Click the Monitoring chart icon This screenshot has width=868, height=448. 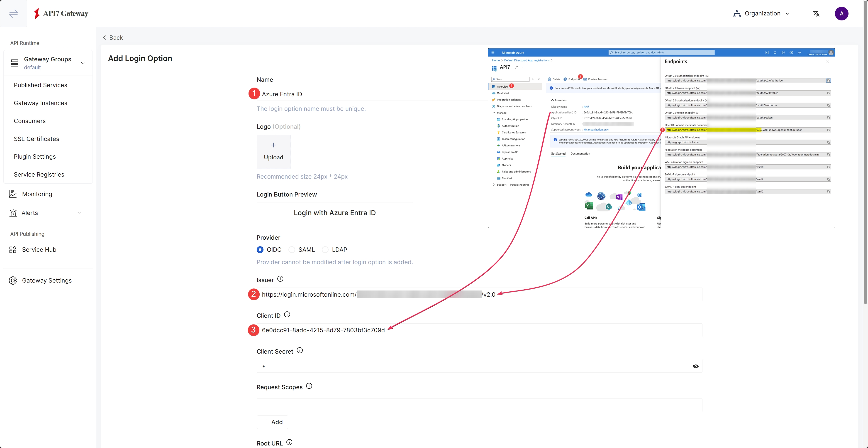click(13, 194)
